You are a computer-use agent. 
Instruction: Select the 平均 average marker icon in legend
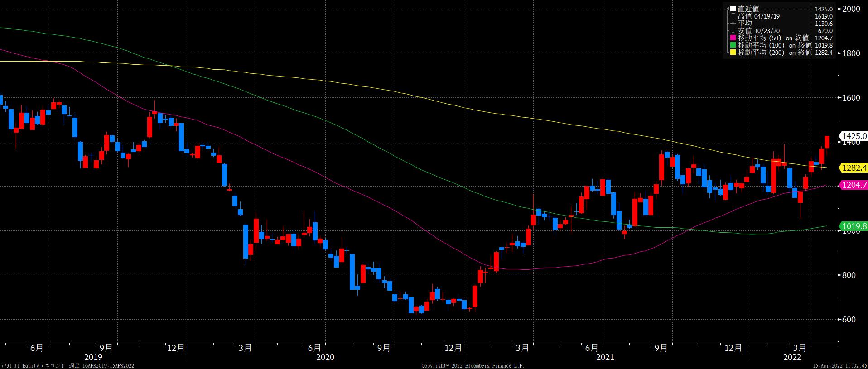(x=733, y=23)
